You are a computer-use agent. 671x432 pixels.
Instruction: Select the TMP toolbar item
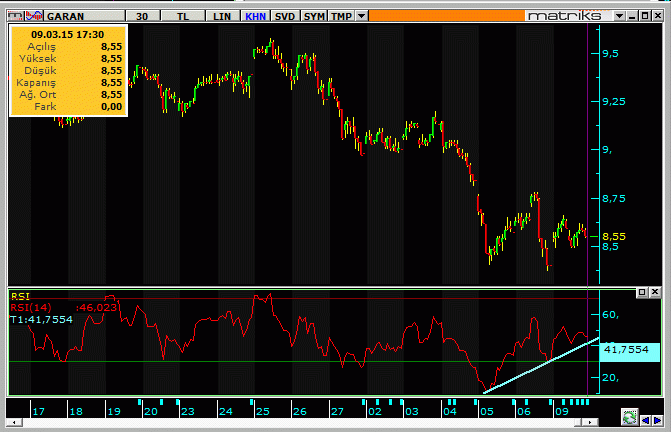pos(341,16)
